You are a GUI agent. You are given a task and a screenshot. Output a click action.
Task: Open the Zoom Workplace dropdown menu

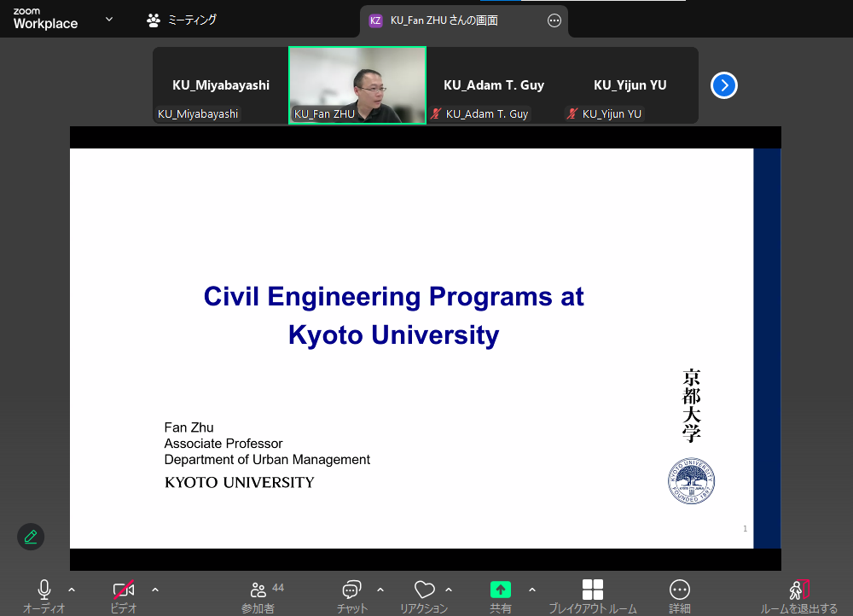click(x=108, y=20)
